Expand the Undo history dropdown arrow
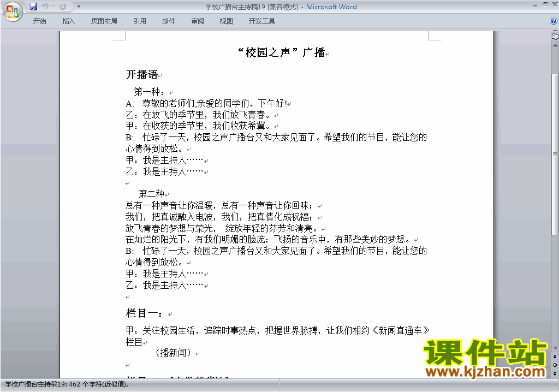 click(53, 7)
